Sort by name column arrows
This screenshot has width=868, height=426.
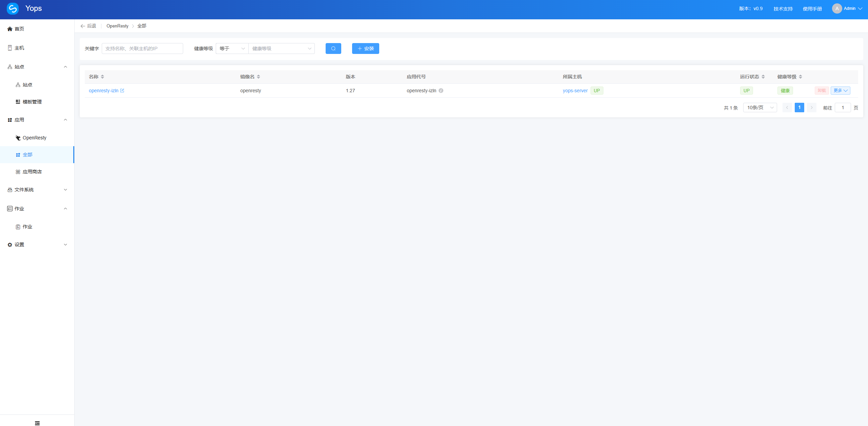102,77
